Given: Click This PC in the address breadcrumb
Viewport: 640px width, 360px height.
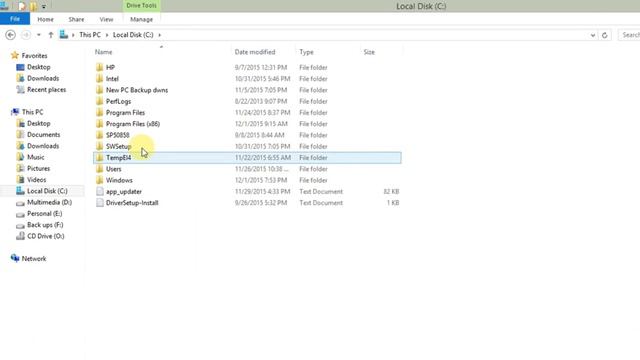Looking at the screenshot, I should 90,35.
